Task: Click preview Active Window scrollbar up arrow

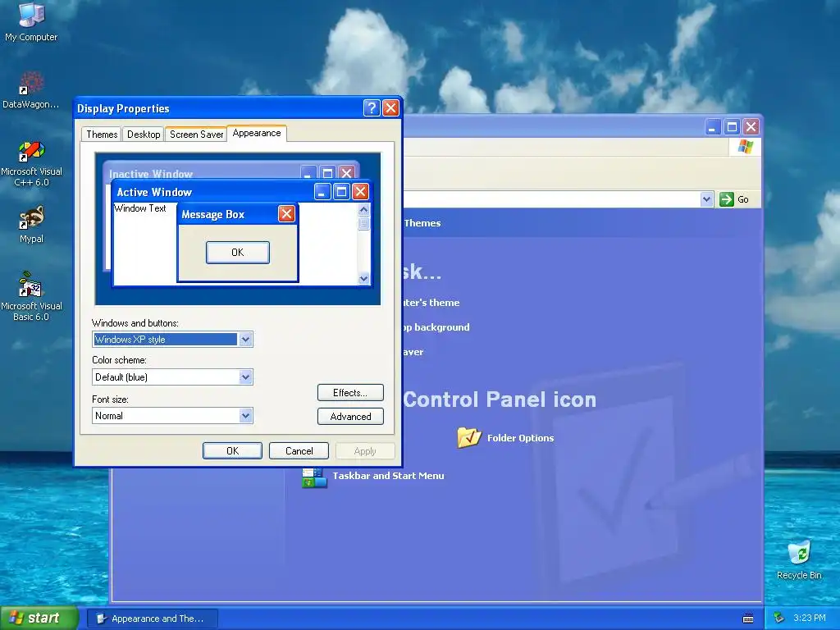Action: click(x=363, y=209)
